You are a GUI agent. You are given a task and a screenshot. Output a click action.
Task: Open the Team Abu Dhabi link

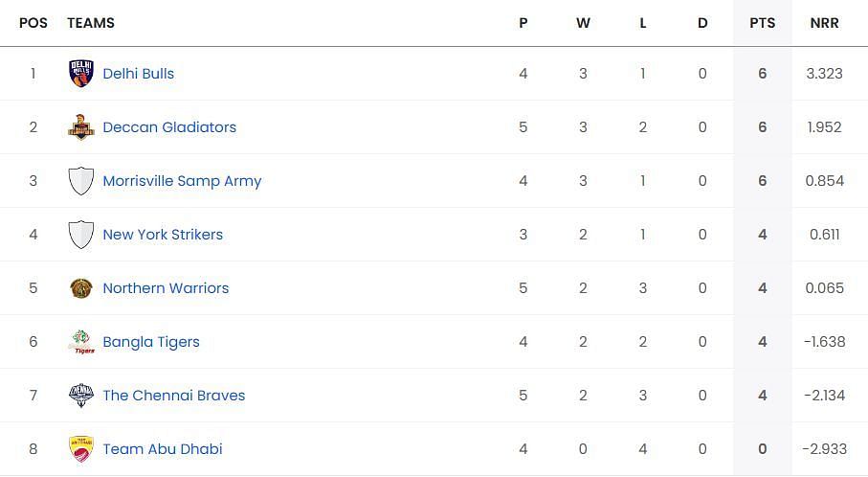pyautogui.click(x=163, y=449)
